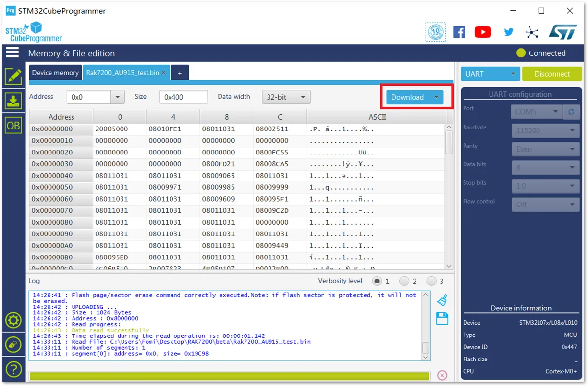Open the help question mark icon
Viewport: 588px width, 386px height.
coord(13,369)
